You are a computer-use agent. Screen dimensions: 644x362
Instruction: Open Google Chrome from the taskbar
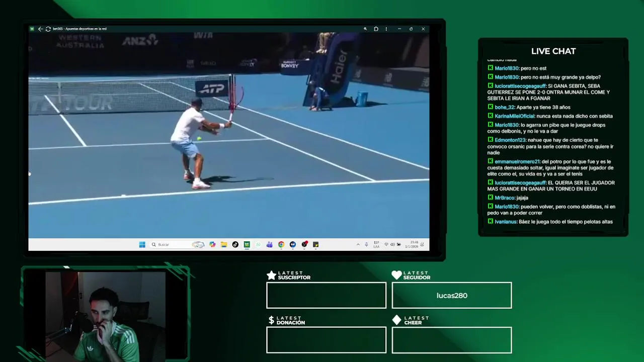pos(281,245)
